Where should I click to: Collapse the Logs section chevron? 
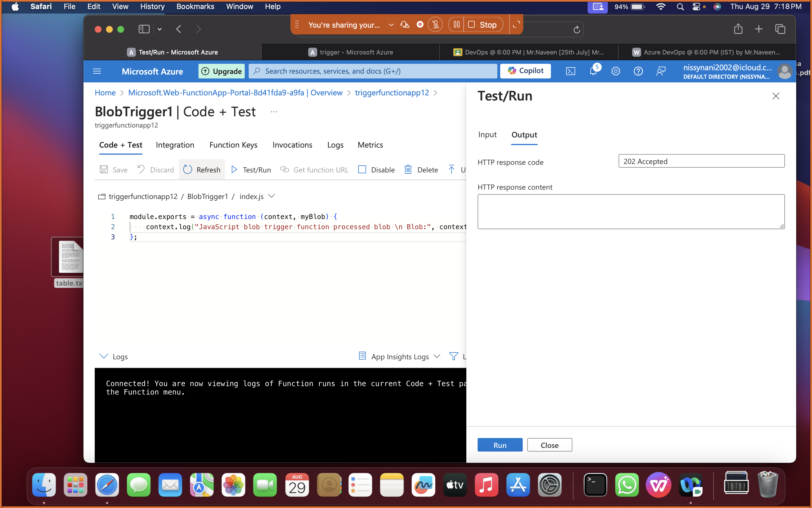(104, 356)
